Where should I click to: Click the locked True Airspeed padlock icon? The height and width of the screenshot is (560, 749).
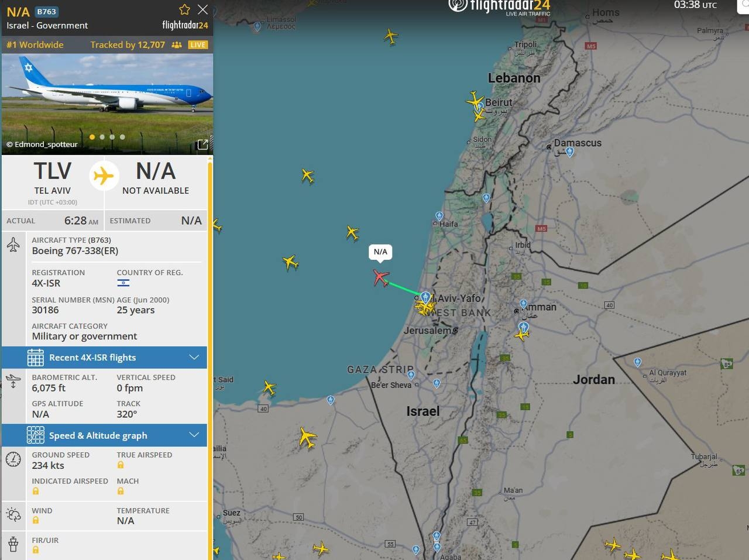tap(121, 465)
